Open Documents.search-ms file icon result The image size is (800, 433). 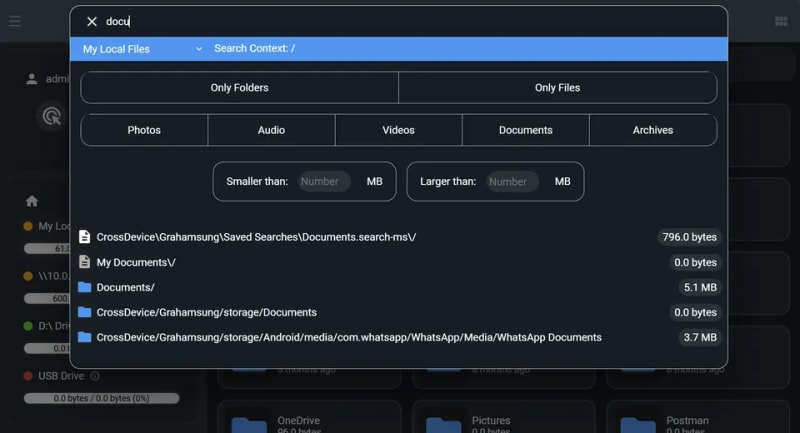coord(85,237)
